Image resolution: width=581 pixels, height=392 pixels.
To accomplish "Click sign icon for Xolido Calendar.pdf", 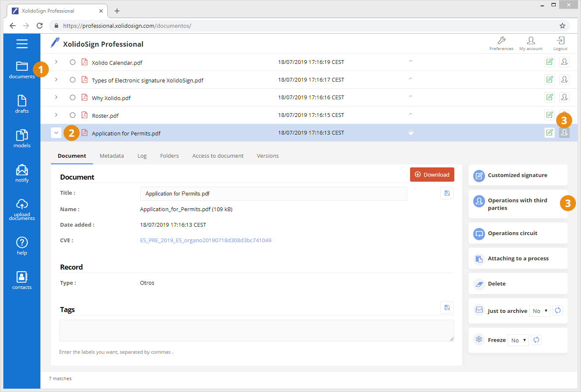I will (549, 62).
